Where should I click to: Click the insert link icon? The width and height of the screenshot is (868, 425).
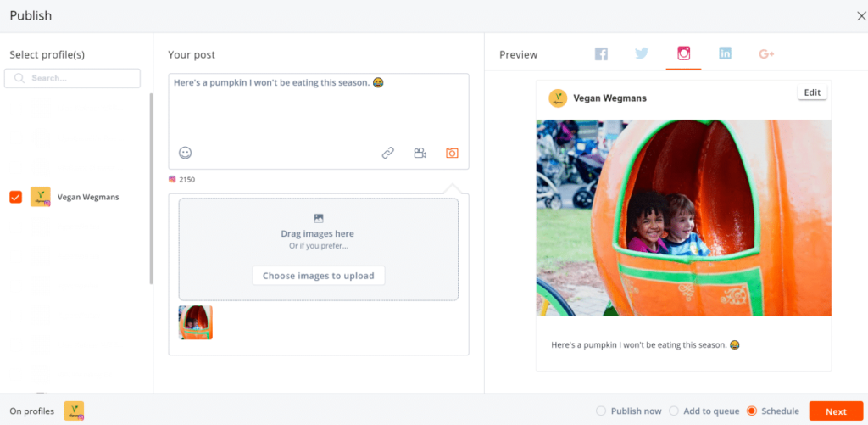[x=387, y=153]
